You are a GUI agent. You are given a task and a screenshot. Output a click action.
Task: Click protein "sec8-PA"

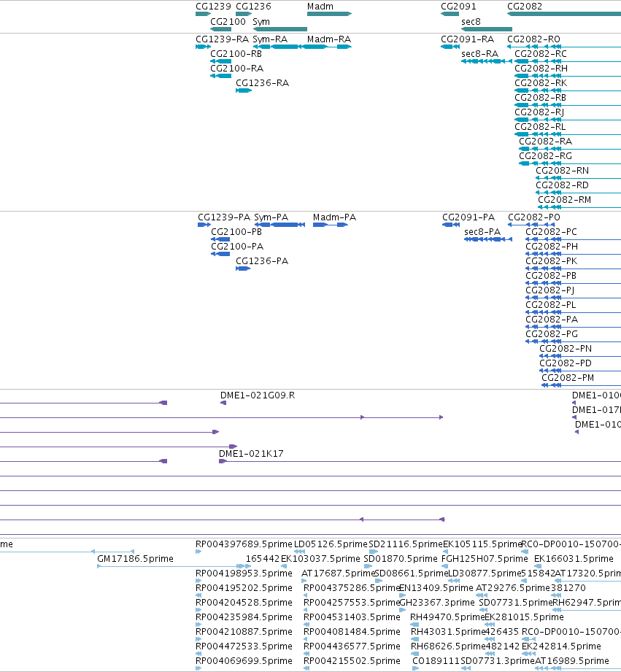(482, 232)
